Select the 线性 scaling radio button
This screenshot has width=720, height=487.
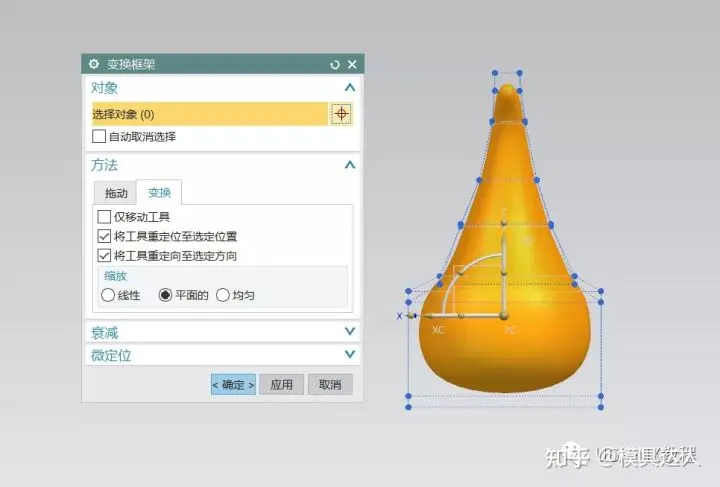point(108,295)
